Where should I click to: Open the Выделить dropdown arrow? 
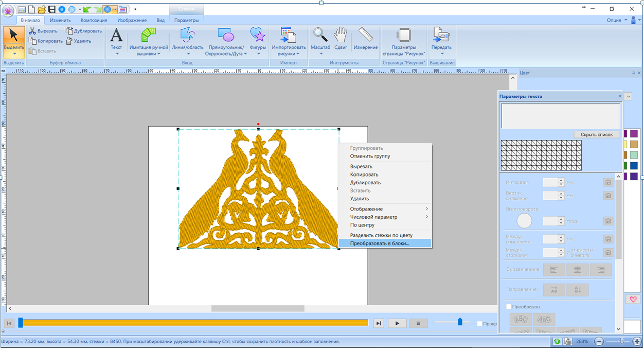point(14,54)
